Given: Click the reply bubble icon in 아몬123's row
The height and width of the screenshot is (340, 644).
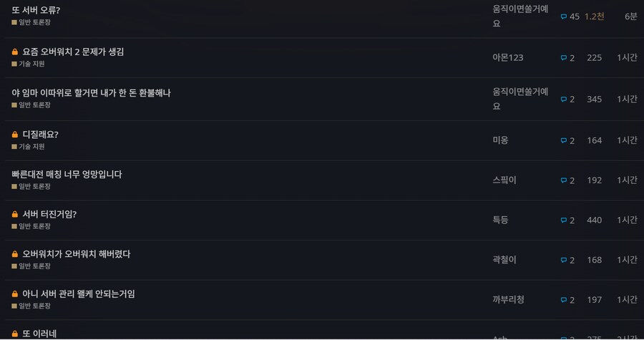Looking at the screenshot, I should pos(564,58).
